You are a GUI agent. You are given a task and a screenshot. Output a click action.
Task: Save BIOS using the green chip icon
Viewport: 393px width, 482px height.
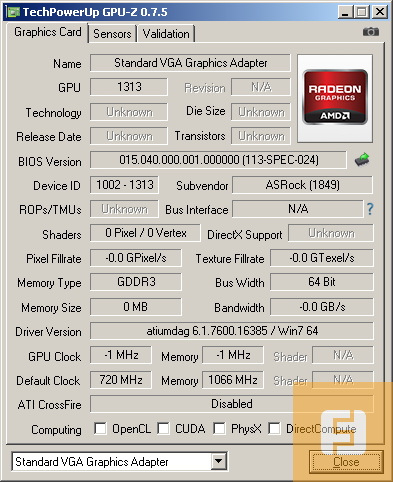pyautogui.click(x=362, y=159)
